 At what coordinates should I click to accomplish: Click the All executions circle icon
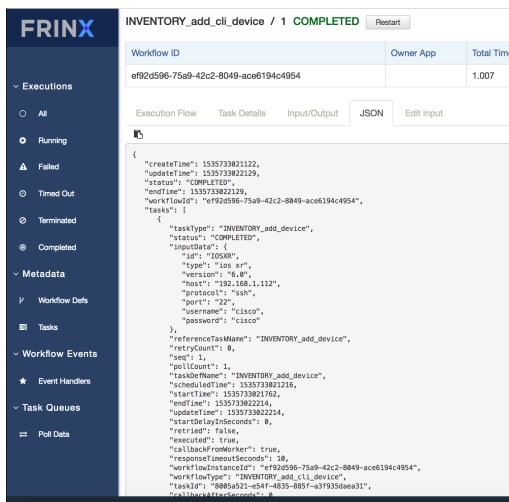tap(22, 114)
